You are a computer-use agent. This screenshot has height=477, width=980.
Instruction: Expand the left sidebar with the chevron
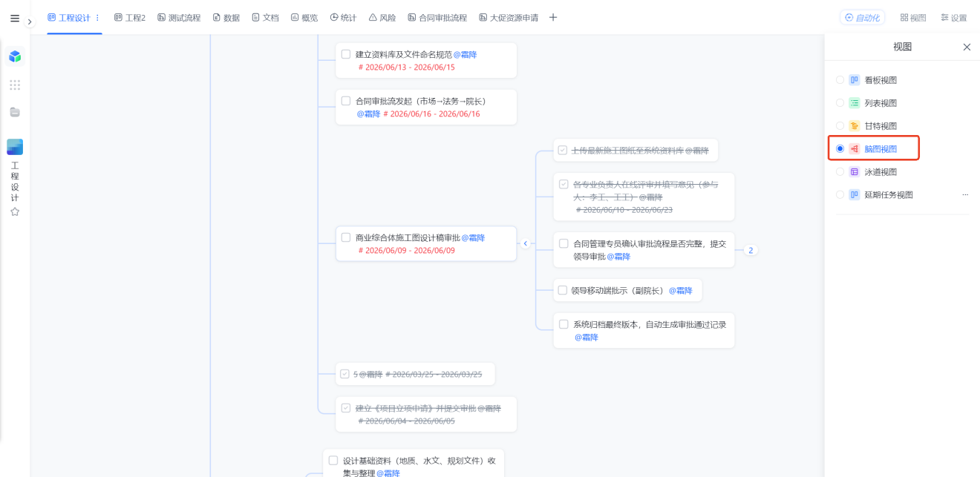click(x=30, y=22)
